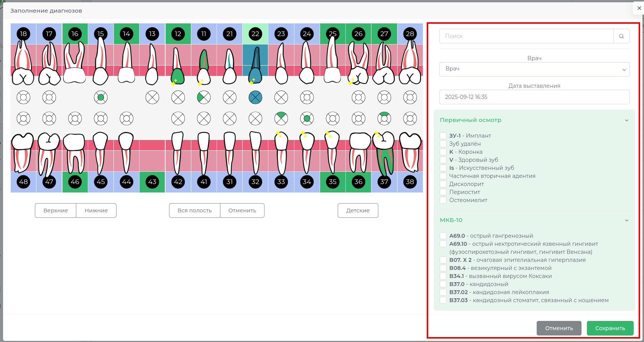Image resolution: width=644 pixels, height=342 pixels.
Task: Click tooth 37 with green roots
Action: tap(384, 153)
